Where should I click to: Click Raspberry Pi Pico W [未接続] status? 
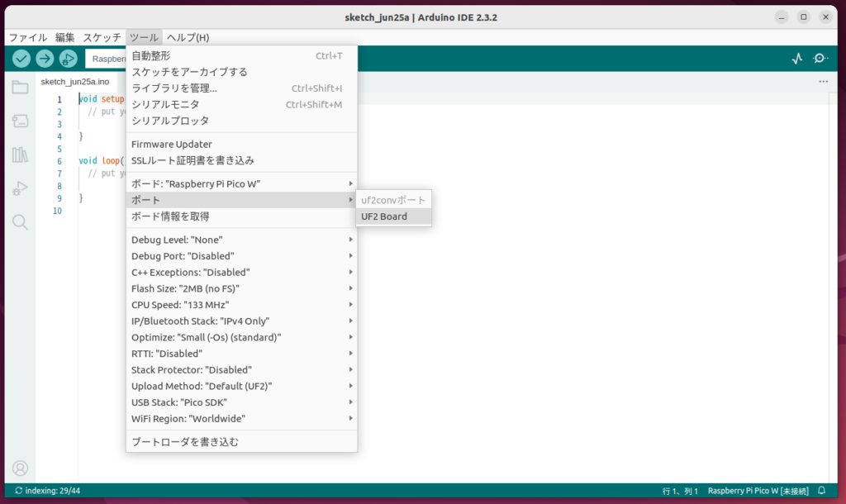coord(758,491)
